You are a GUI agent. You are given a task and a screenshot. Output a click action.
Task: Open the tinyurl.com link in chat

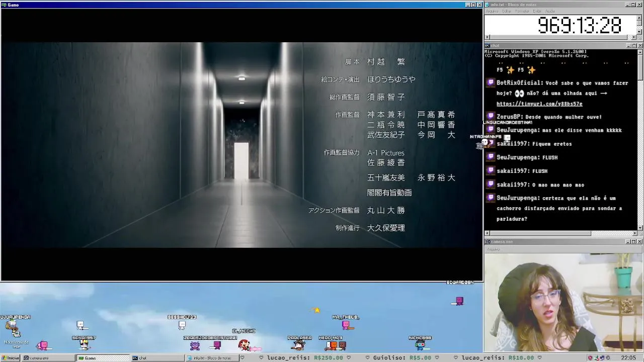(x=539, y=104)
